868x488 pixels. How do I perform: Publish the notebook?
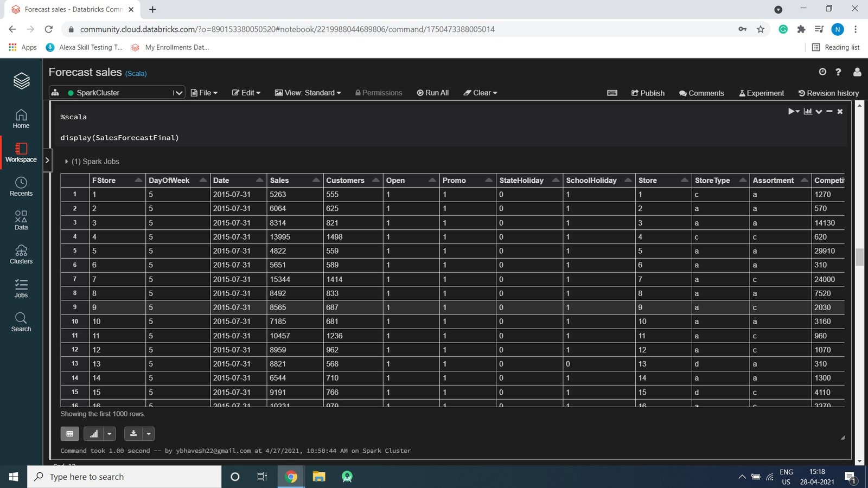tap(648, 93)
